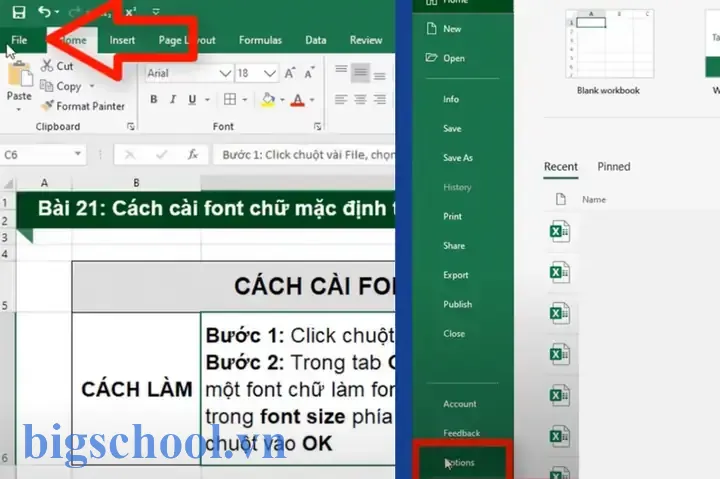Click the Name Box showing C6

[36, 155]
